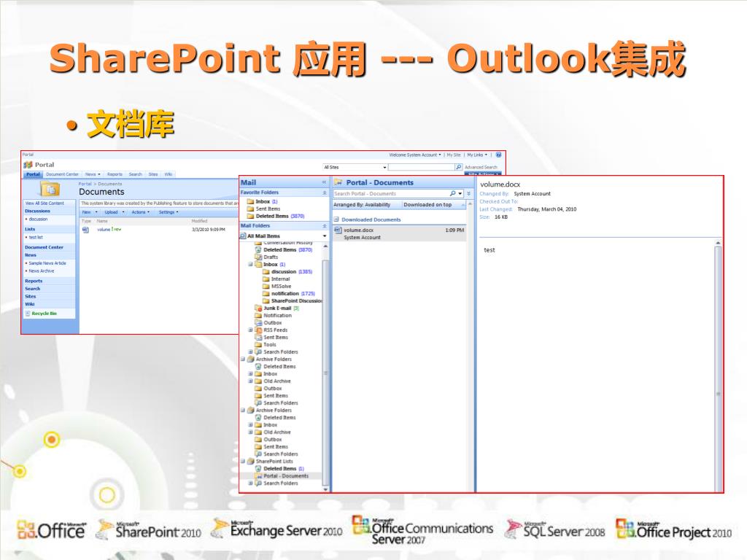Click the All Mail Items magnifier icon
This screenshot has height=560, width=747.
[243, 236]
